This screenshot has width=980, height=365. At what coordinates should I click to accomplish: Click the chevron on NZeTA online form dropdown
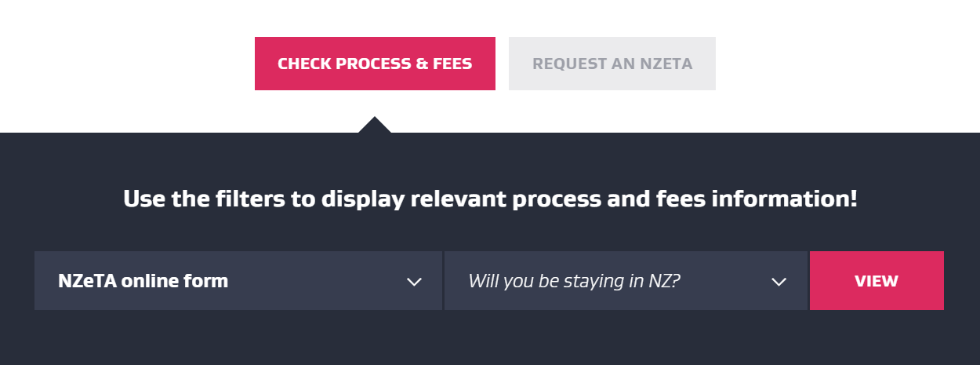click(x=414, y=282)
